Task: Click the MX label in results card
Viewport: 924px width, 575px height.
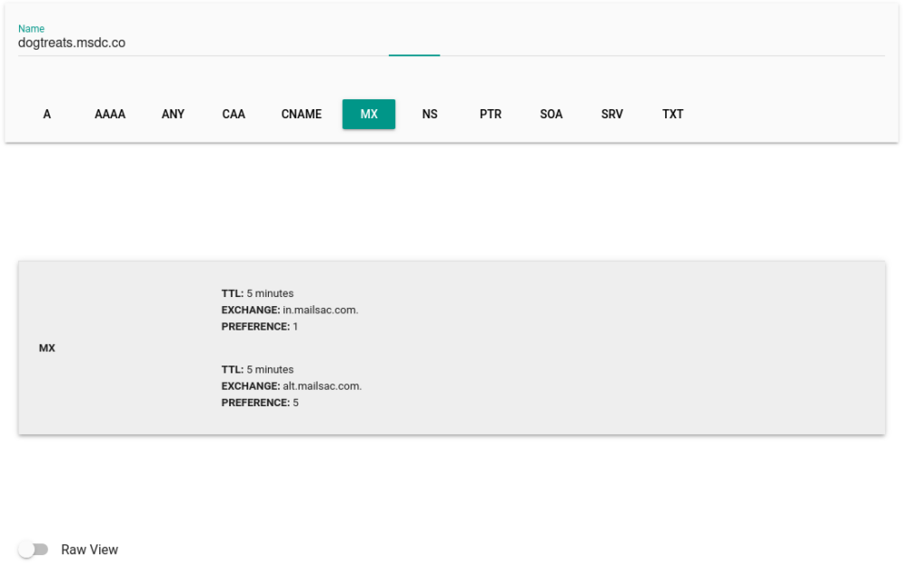Action: [47, 348]
